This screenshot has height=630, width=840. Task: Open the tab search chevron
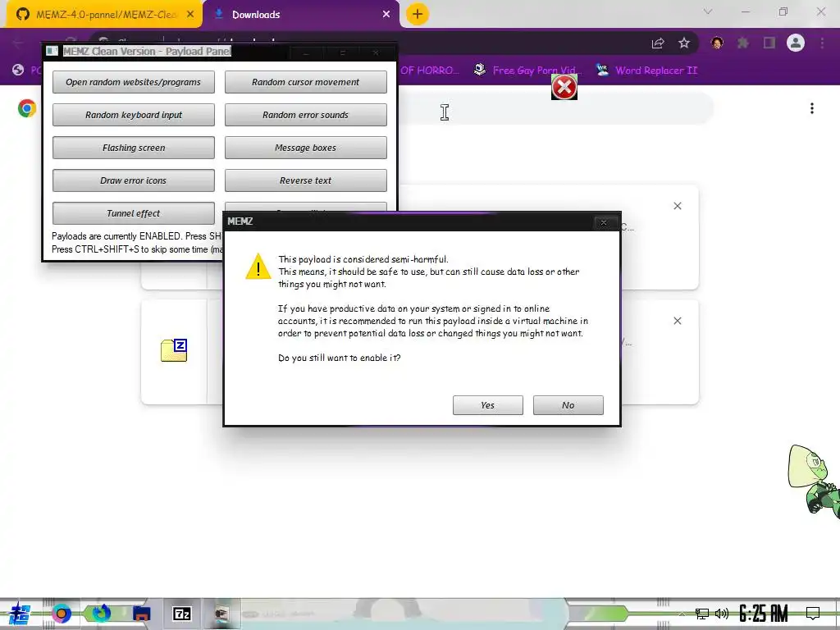point(708,11)
